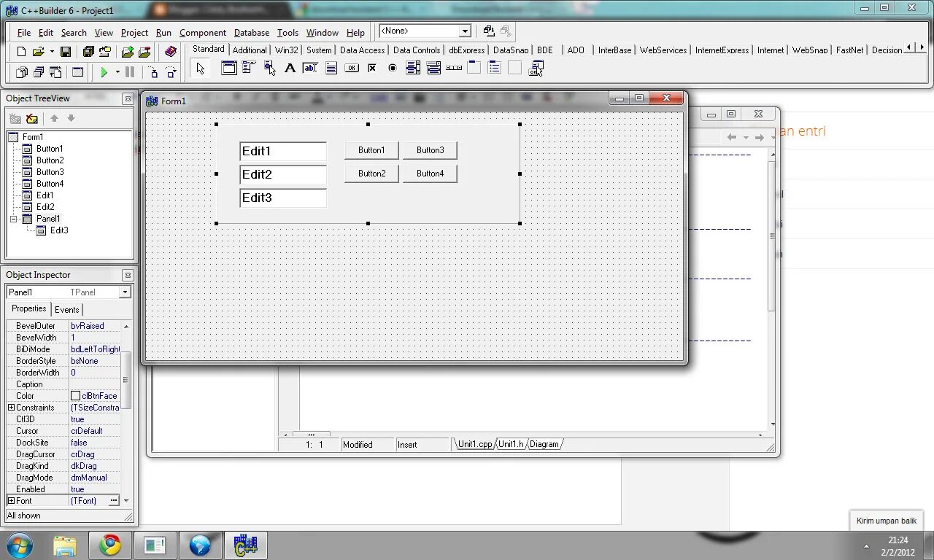This screenshot has width=934, height=560.
Task: Select the ListBox component icon
Action: click(x=412, y=68)
